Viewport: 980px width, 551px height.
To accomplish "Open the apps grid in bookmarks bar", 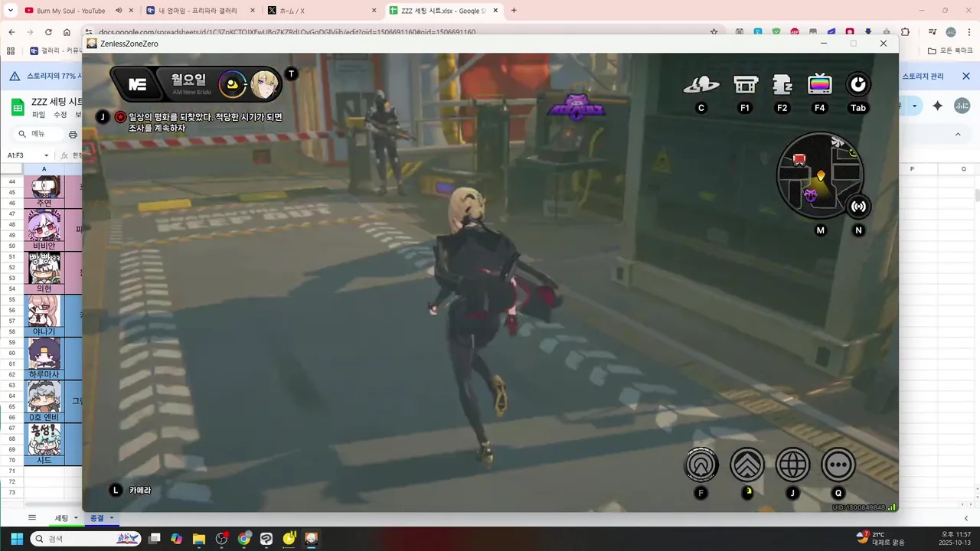I will point(11,51).
